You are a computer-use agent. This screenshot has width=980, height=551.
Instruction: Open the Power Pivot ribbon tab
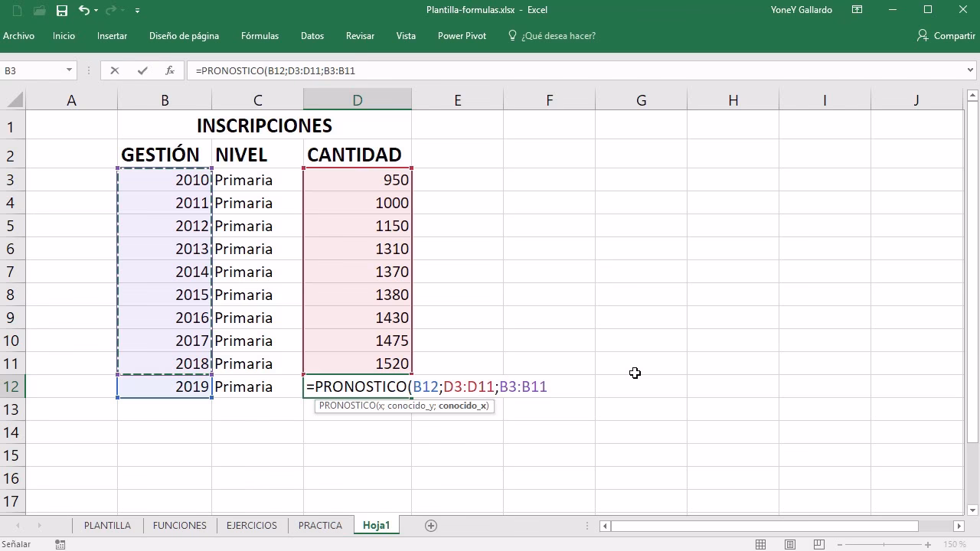[x=462, y=35]
